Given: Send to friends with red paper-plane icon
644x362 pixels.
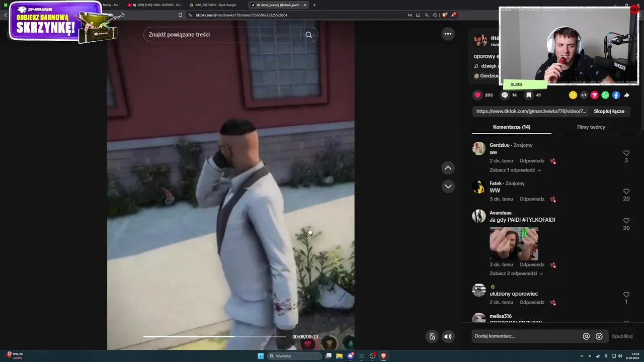Looking at the screenshot, I should pyautogui.click(x=594, y=95).
